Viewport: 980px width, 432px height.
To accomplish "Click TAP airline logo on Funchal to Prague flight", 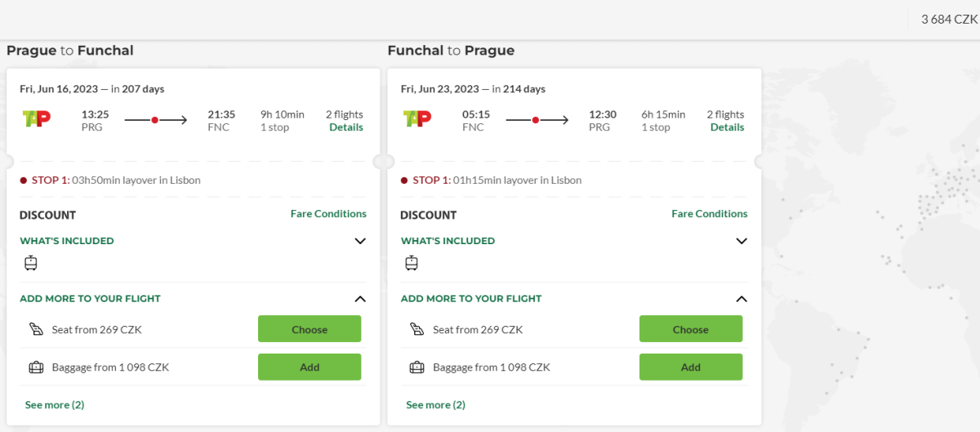I will [417, 119].
